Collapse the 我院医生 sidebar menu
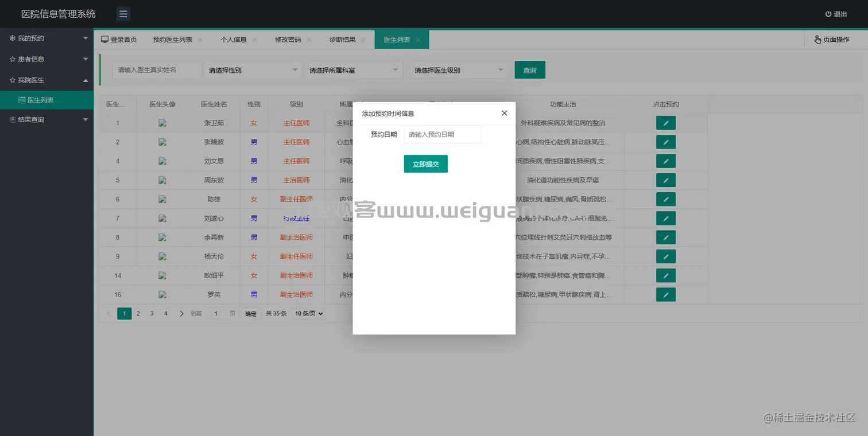This screenshot has width=868, height=436. [x=46, y=80]
